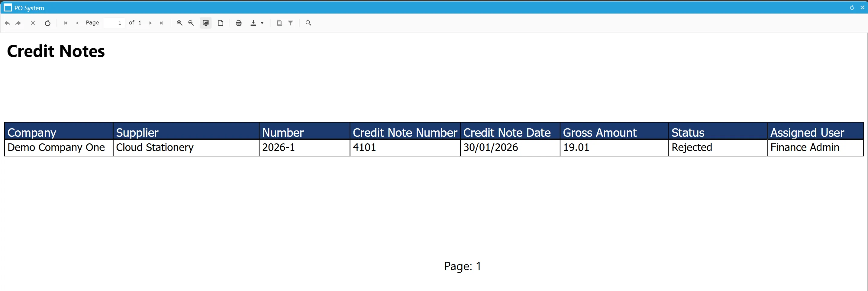This screenshot has height=291, width=868.
Task: Click the PO System window icon
Action: 8,8
